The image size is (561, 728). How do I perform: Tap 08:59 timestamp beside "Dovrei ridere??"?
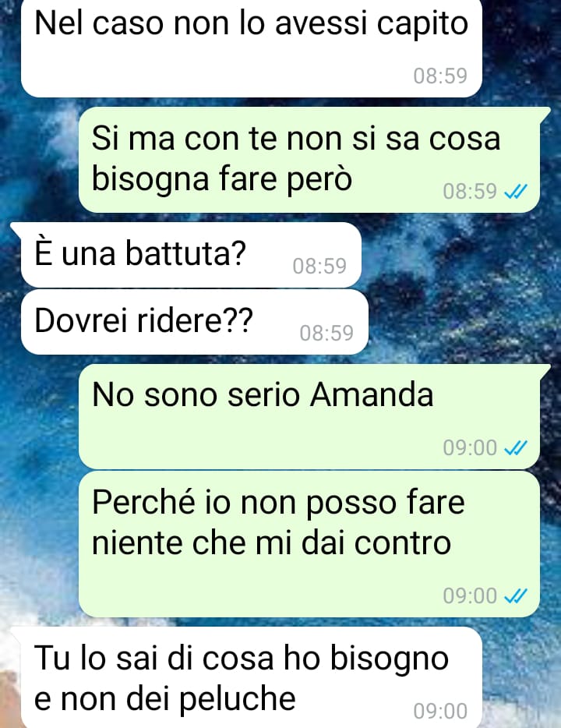[x=326, y=333]
